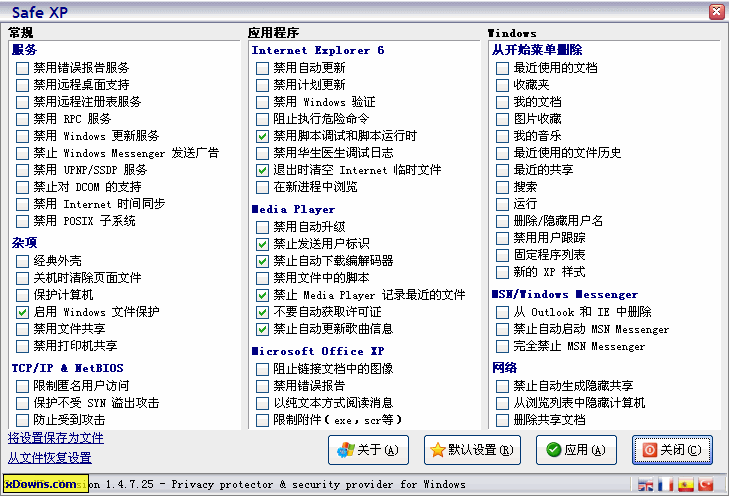Viewport: 729px width, 496px height.
Task: Switch language using the French flag icon
Action: 666,485
